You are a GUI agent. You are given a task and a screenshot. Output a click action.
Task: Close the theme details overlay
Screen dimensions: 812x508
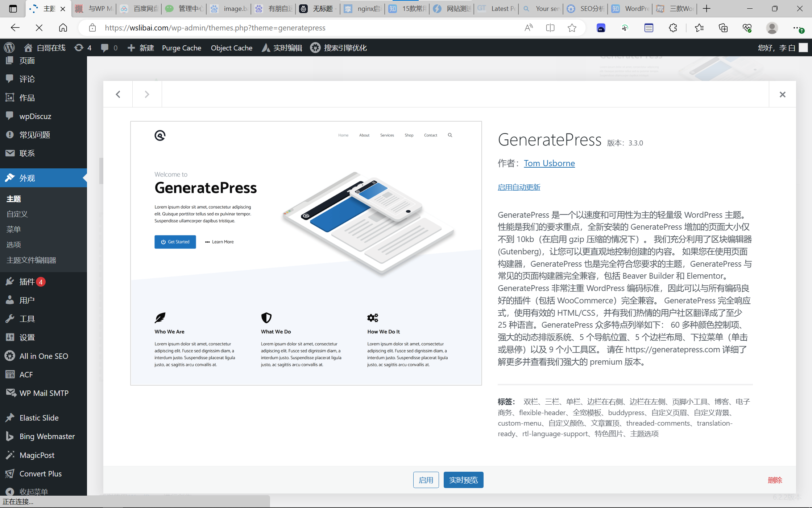coord(782,94)
